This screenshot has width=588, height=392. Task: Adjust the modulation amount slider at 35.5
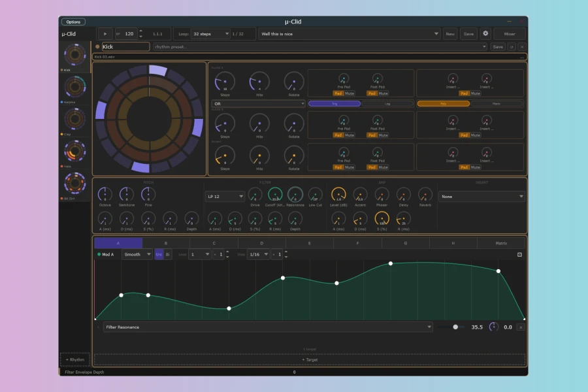[x=452, y=327]
